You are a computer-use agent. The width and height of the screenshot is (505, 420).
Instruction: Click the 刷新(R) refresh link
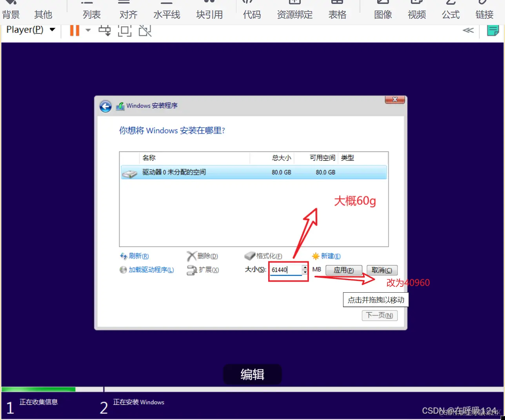coord(134,256)
